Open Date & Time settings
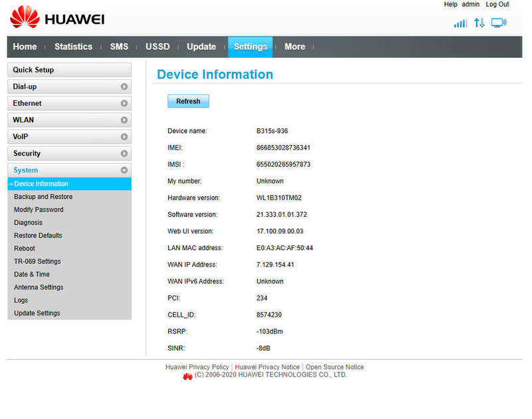Image resolution: width=532 pixels, height=419 pixels. point(31,274)
